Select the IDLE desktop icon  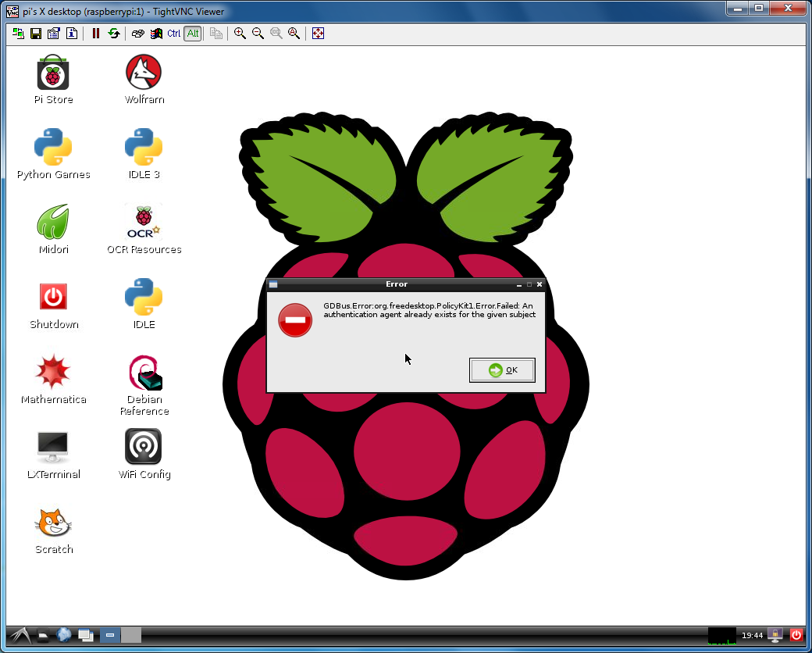coord(144,304)
